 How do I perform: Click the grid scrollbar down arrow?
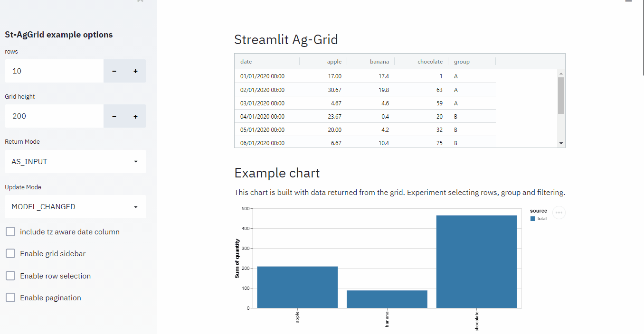pos(561,143)
